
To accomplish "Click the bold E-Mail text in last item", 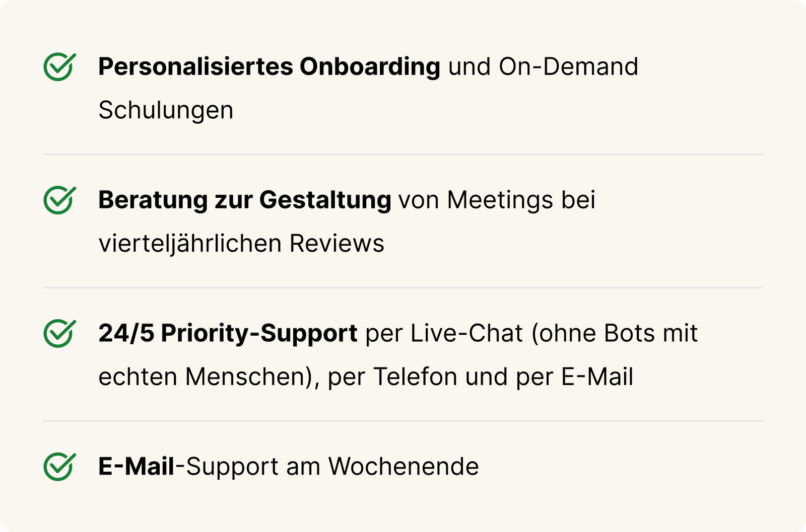I will 137,467.
